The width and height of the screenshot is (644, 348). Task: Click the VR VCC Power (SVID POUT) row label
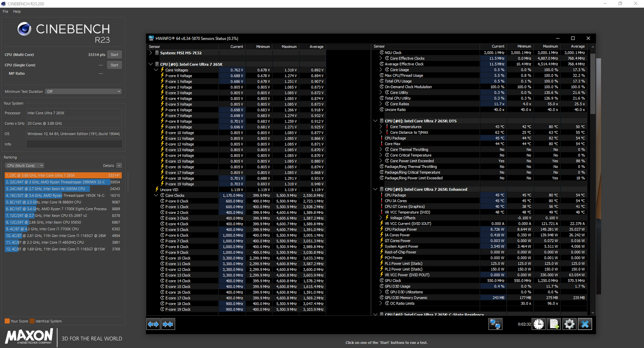coord(407,275)
